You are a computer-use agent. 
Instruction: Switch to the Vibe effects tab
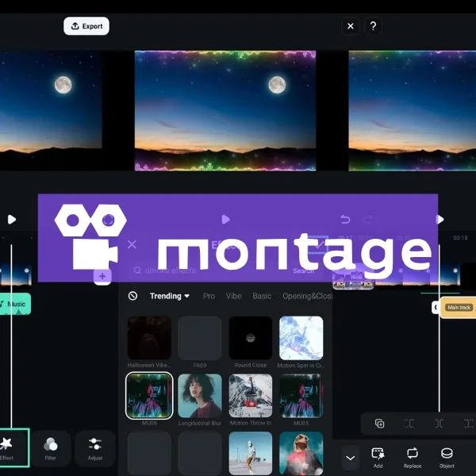pos(233,296)
